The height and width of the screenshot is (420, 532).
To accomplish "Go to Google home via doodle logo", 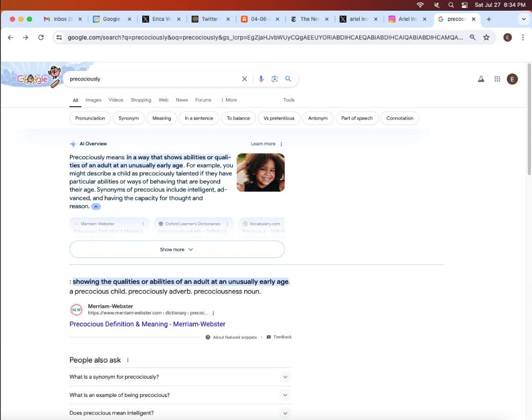I will 32,78.
